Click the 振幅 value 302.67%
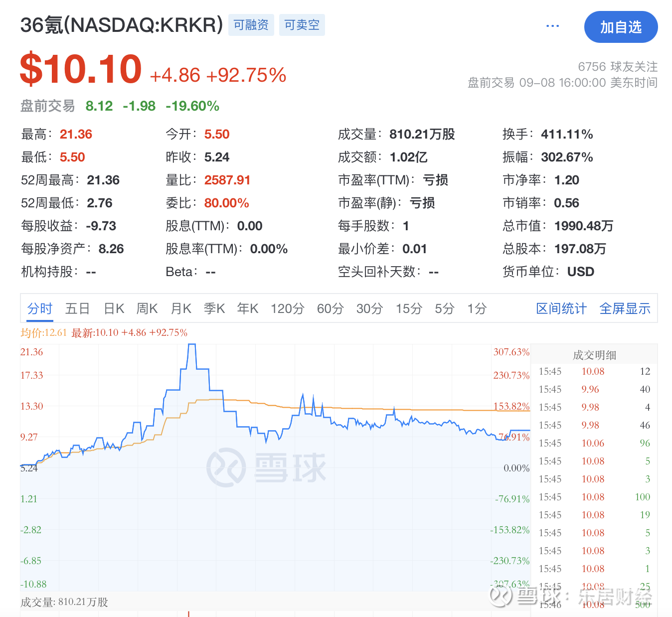The height and width of the screenshot is (617, 672). (567, 157)
